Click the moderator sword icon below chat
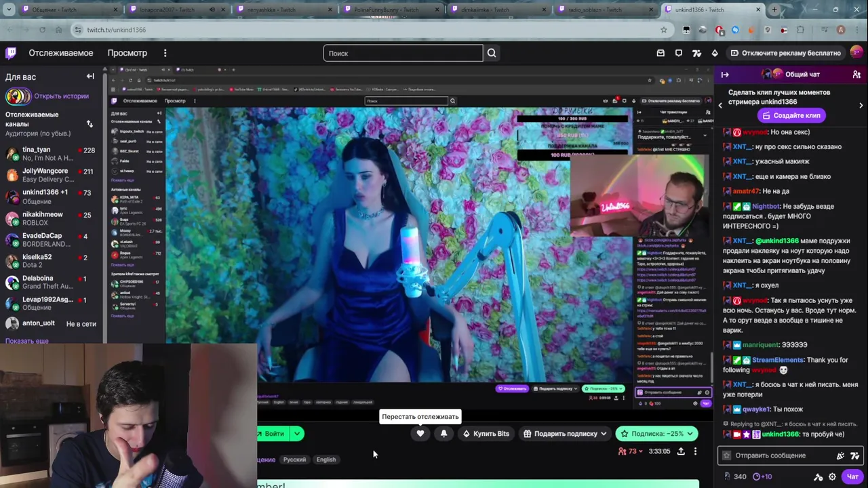Image resolution: width=868 pixels, height=488 pixels. pyautogui.click(x=818, y=476)
